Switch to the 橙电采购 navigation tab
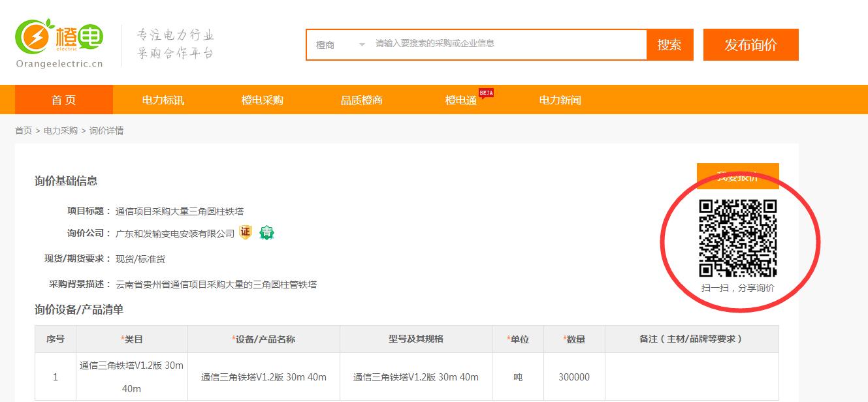Screen dimensions: 868x402 point(263,100)
